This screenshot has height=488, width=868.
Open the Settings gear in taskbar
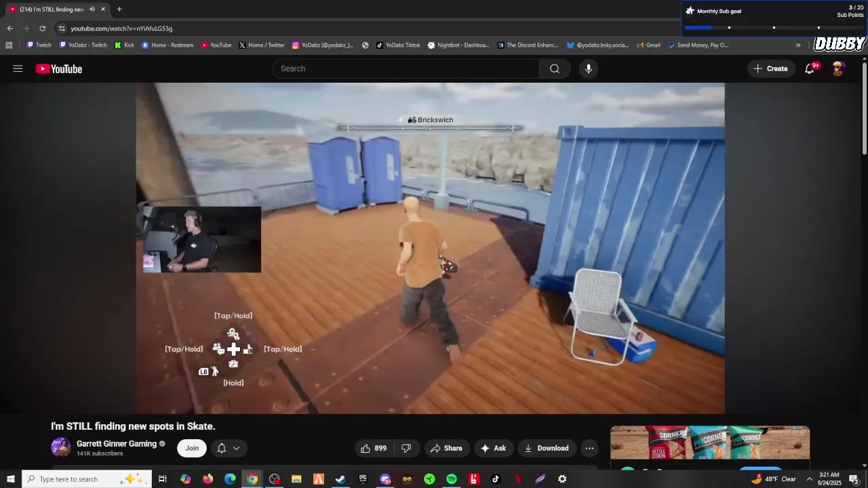(562, 479)
